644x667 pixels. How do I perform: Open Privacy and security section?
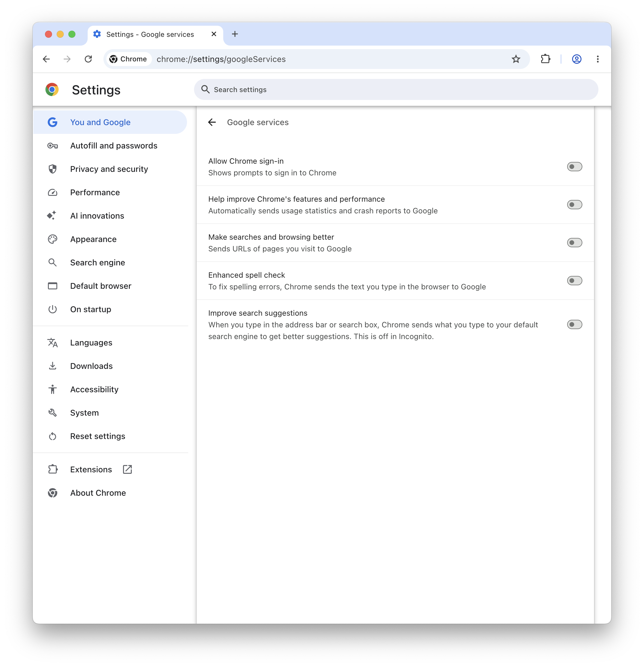(x=110, y=169)
